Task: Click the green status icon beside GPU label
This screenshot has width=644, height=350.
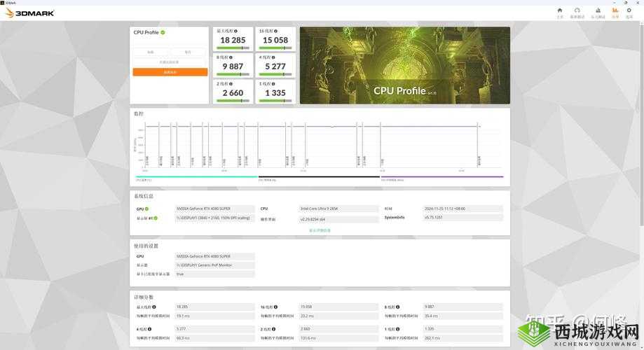Action: 148,209
